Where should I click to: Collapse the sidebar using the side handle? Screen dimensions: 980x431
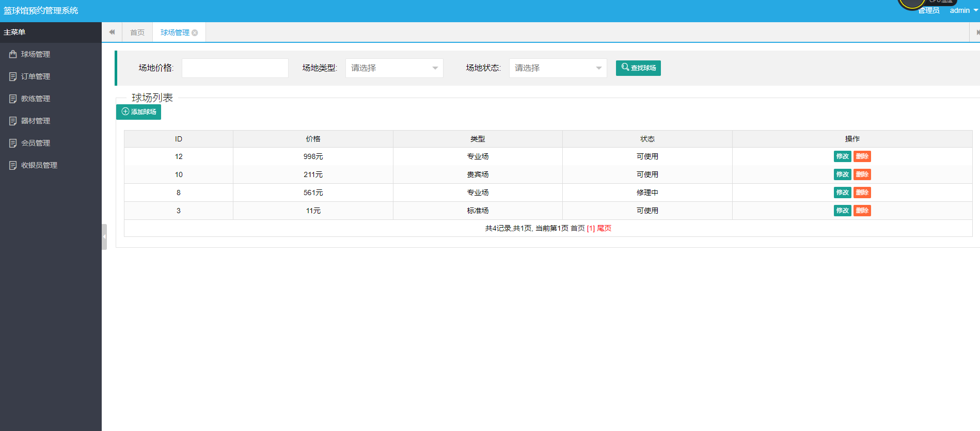tap(104, 236)
